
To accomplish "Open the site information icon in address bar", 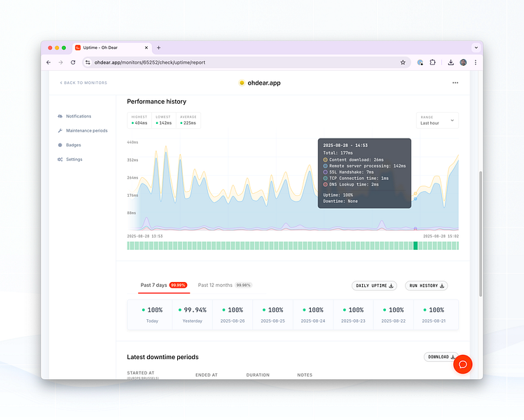I will pyautogui.click(x=88, y=62).
